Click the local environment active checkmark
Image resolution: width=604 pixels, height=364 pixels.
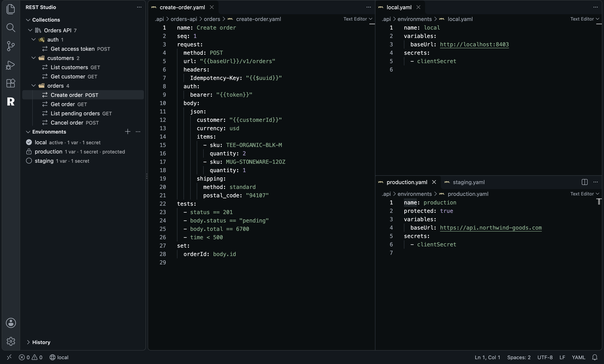[x=29, y=142]
